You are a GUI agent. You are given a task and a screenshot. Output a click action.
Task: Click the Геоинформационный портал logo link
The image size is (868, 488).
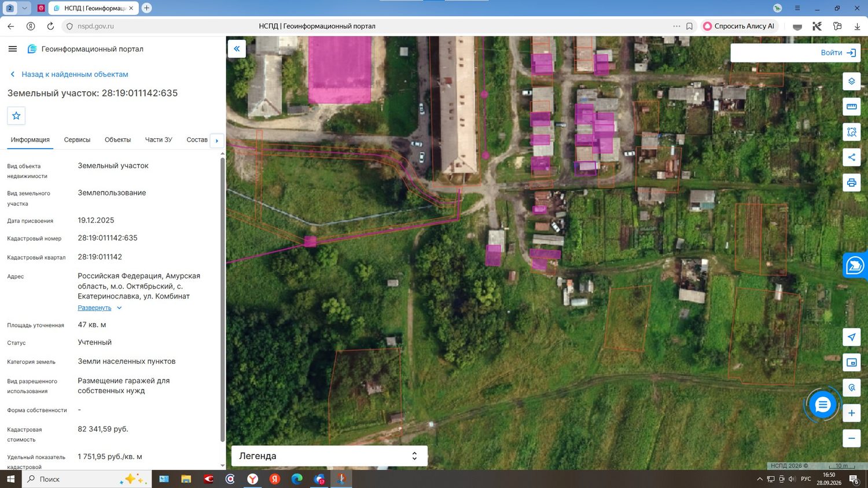(86, 49)
